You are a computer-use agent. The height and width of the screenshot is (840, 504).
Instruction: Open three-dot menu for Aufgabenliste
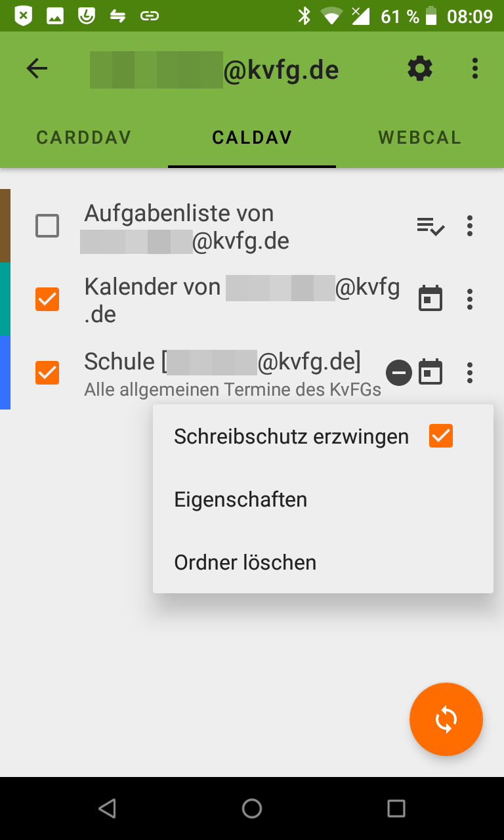(469, 226)
